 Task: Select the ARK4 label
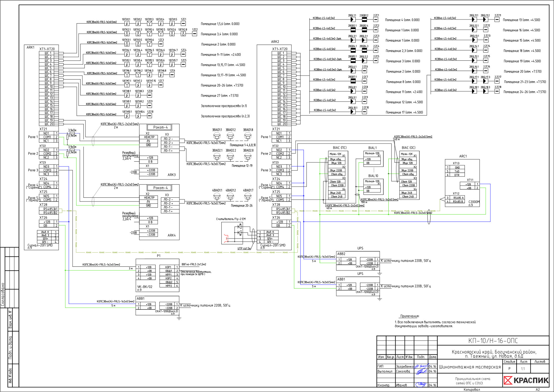tap(171, 236)
